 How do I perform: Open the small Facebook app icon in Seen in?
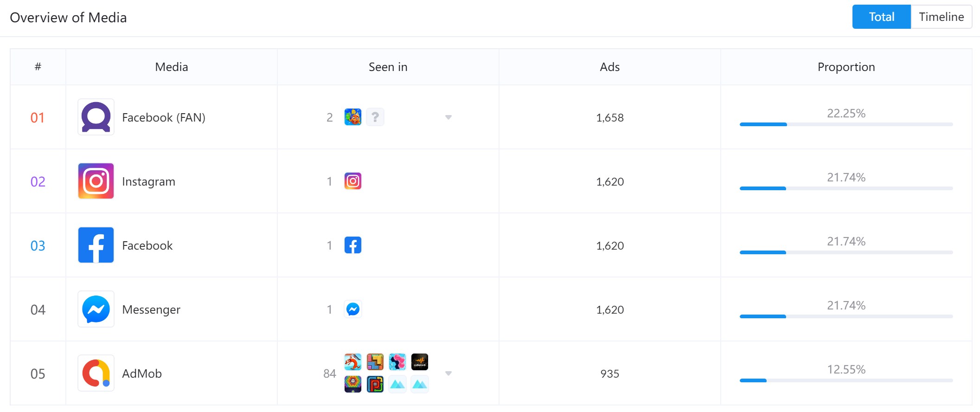pos(353,245)
